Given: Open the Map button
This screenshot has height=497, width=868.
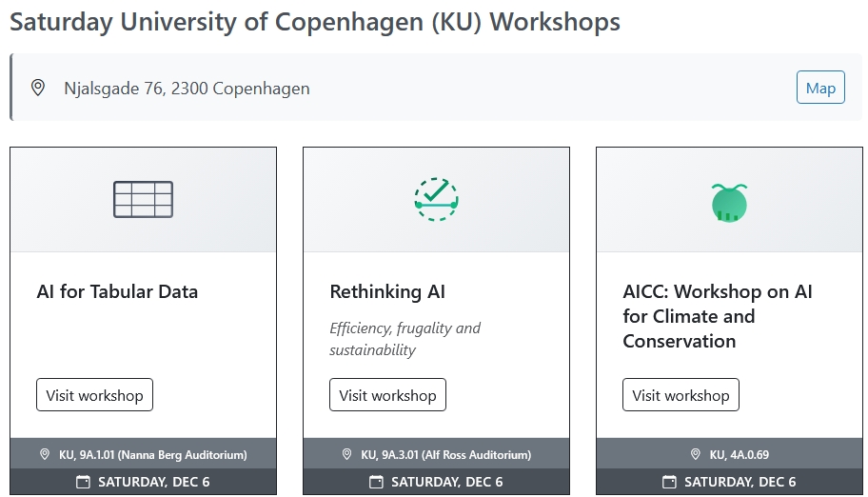Looking at the screenshot, I should [820, 89].
